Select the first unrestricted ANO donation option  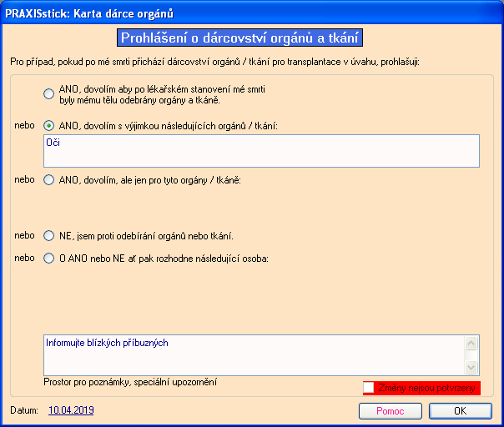coord(49,93)
